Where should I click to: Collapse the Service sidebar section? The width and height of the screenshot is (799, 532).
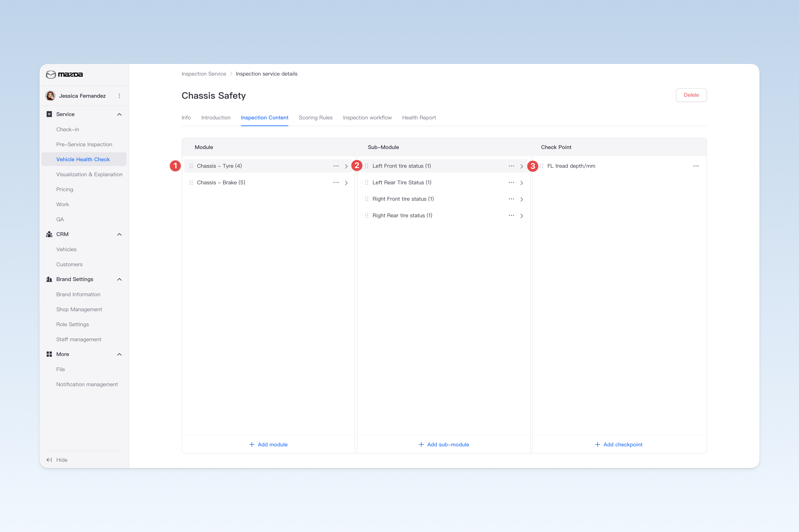[x=119, y=114]
